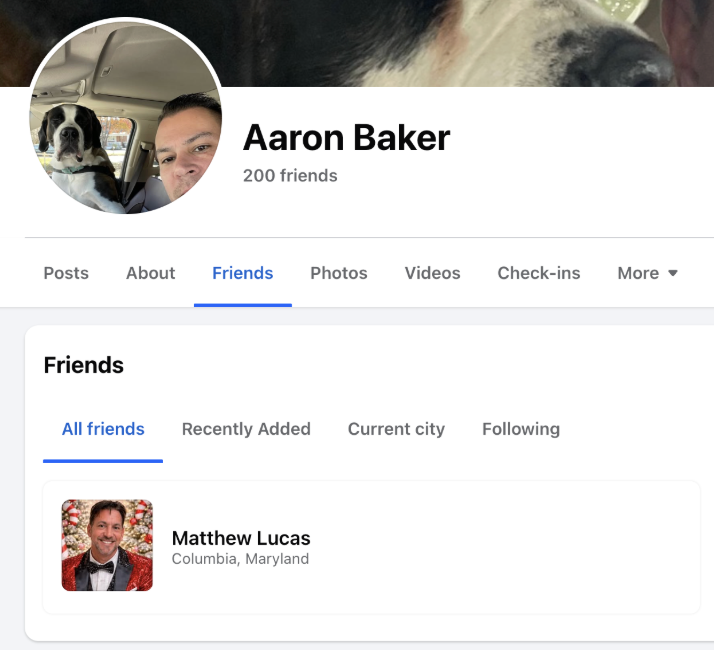Open Aaron Baker's circular profile picture
This screenshot has width=714, height=650.
pos(126,117)
